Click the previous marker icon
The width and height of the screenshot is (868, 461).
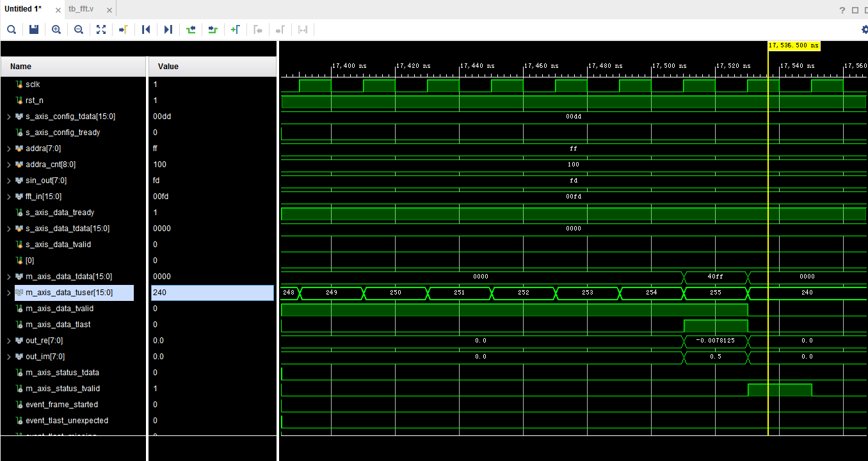coord(258,29)
